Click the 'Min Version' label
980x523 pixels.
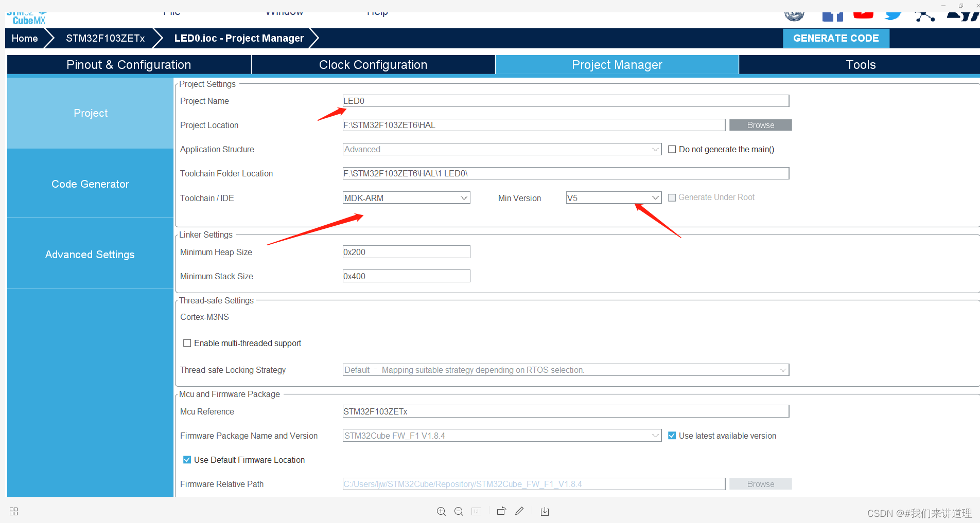[x=519, y=198]
